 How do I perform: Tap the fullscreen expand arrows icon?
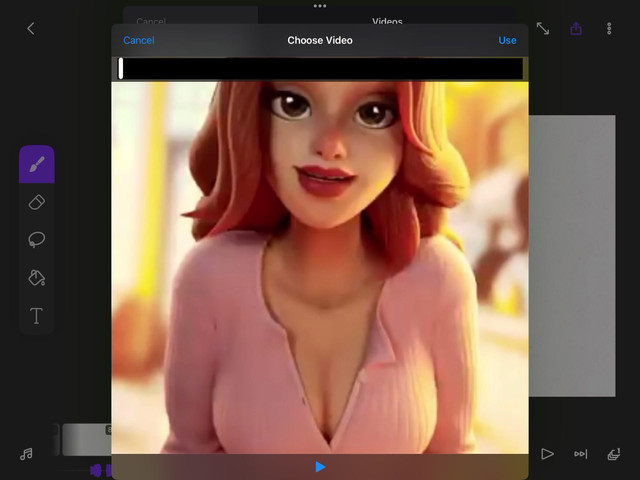[x=543, y=29]
